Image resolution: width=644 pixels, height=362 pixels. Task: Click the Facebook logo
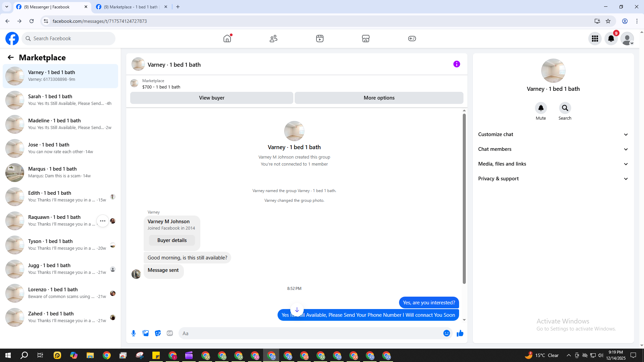point(12,39)
